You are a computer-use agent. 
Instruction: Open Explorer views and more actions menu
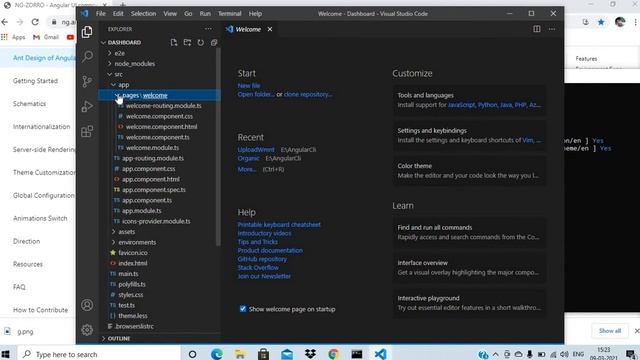click(208, 29)
